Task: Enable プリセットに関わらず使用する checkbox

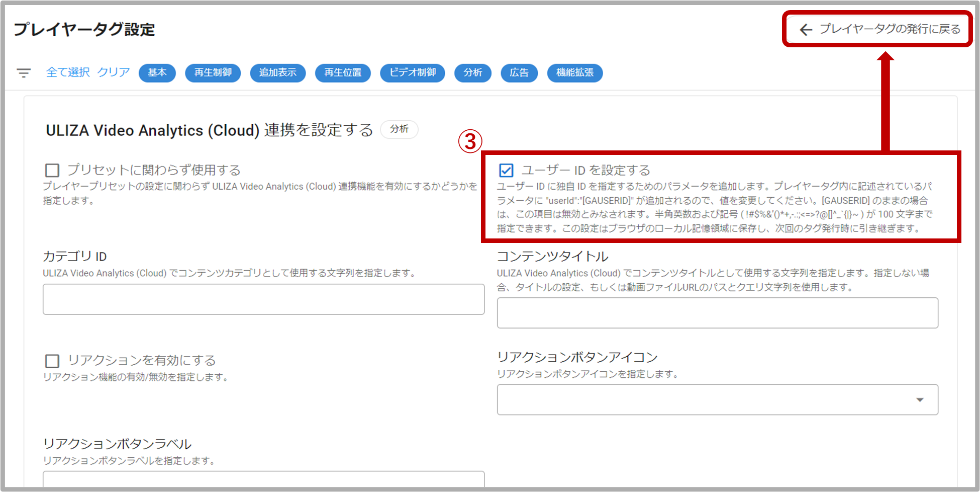Action: point(52,170)
